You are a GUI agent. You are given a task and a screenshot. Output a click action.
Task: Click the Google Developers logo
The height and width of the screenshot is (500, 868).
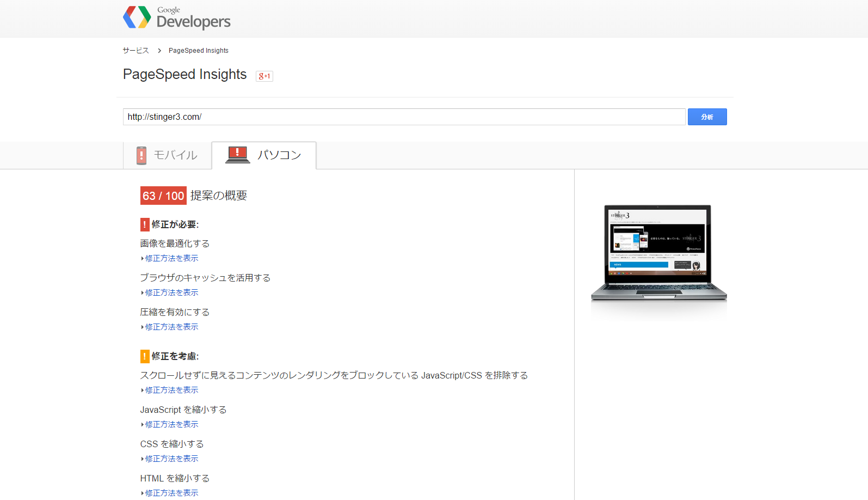click(177, 17)
